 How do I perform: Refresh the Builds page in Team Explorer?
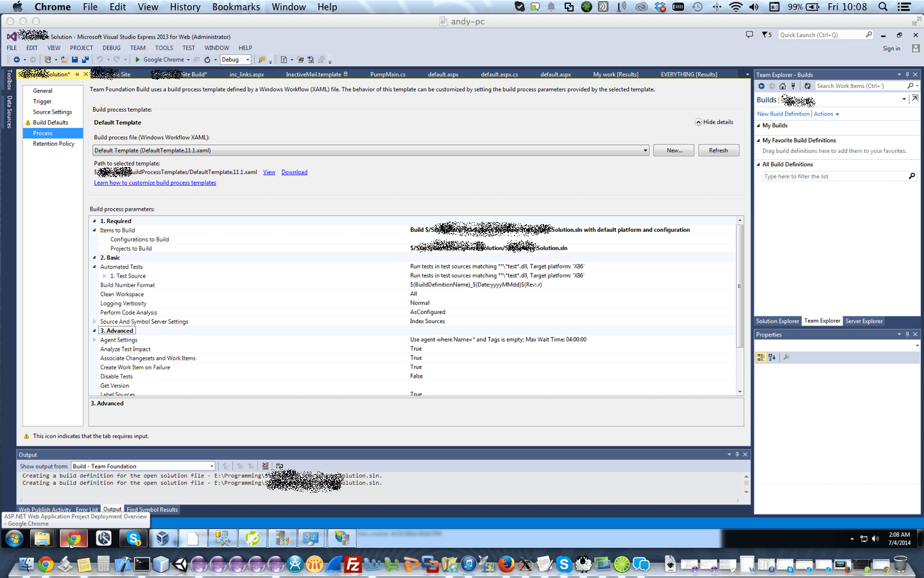tap(807, 85)
